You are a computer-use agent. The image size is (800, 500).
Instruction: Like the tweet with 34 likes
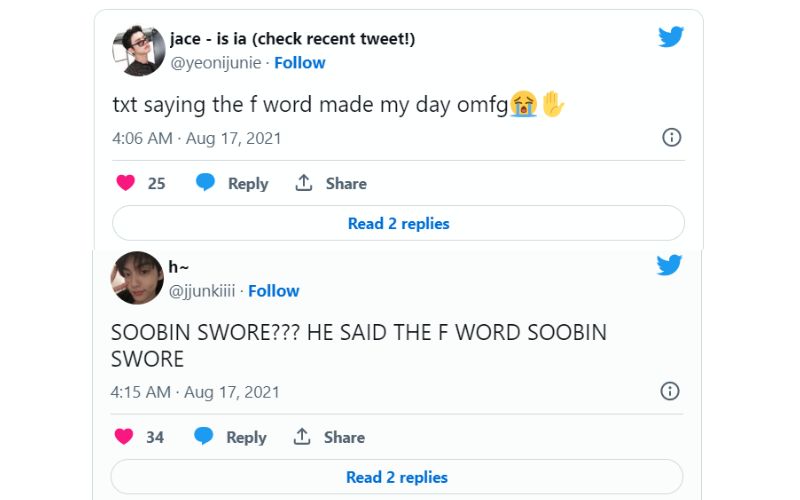(124, 437)
